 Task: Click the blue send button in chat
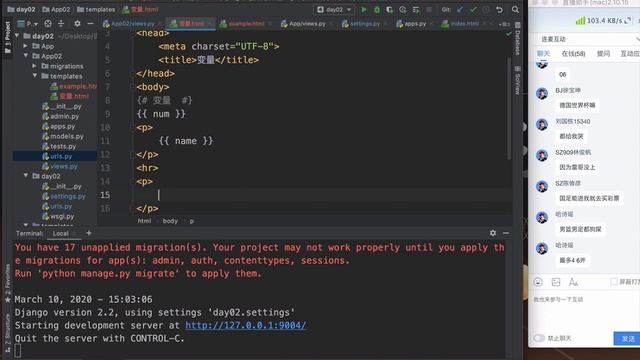tap(627, 338)
